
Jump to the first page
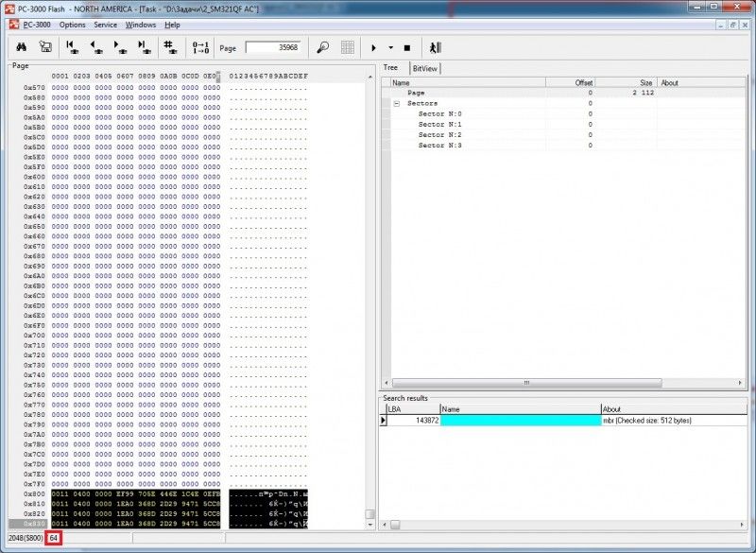tap(72, 46)
